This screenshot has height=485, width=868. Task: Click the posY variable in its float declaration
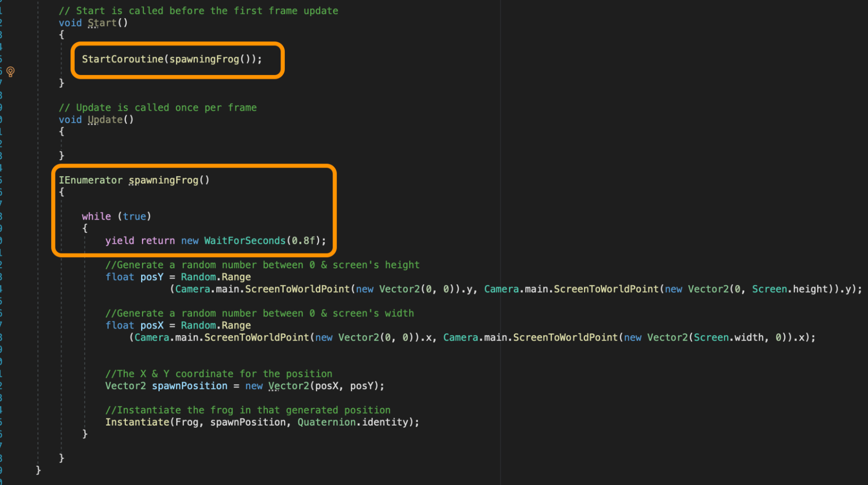point(152,277)
